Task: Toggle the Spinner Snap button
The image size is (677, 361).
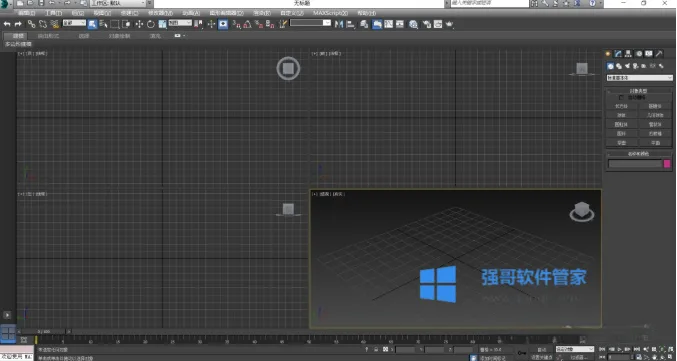Action: click(x=270, y=24)
